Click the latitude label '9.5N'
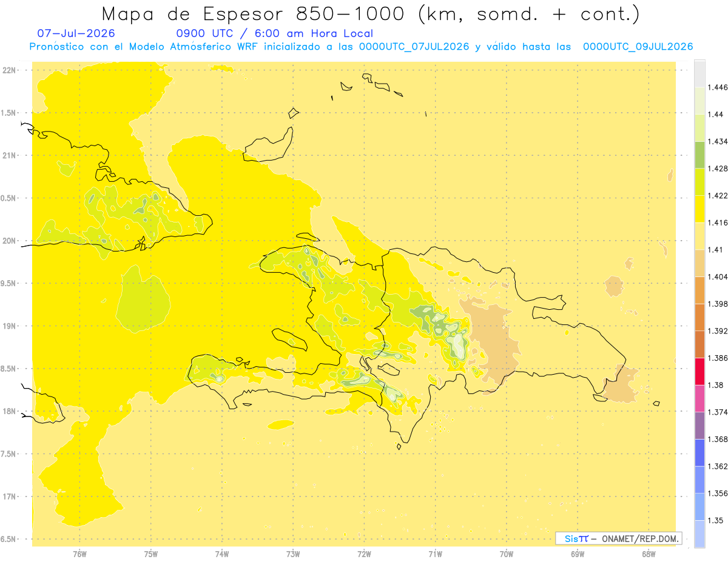The image size is (728, 562). pyautogui.click(x=9, y=284)
